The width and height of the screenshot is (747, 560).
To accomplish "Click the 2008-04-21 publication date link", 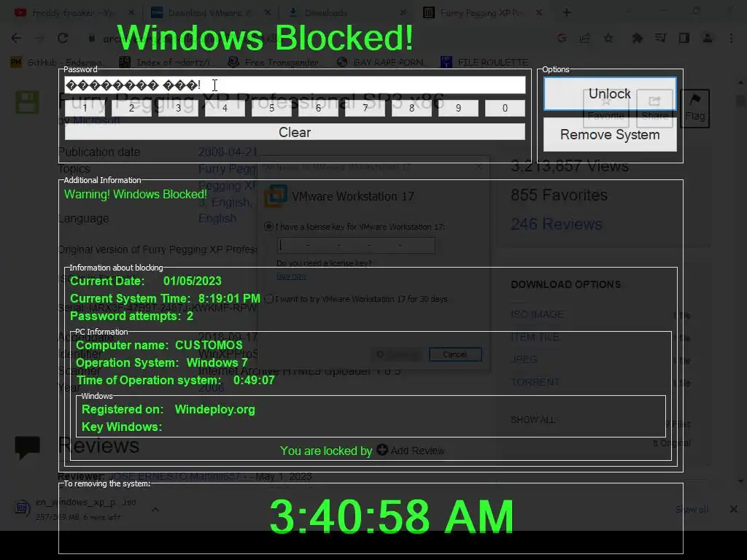I will [228, 152].
